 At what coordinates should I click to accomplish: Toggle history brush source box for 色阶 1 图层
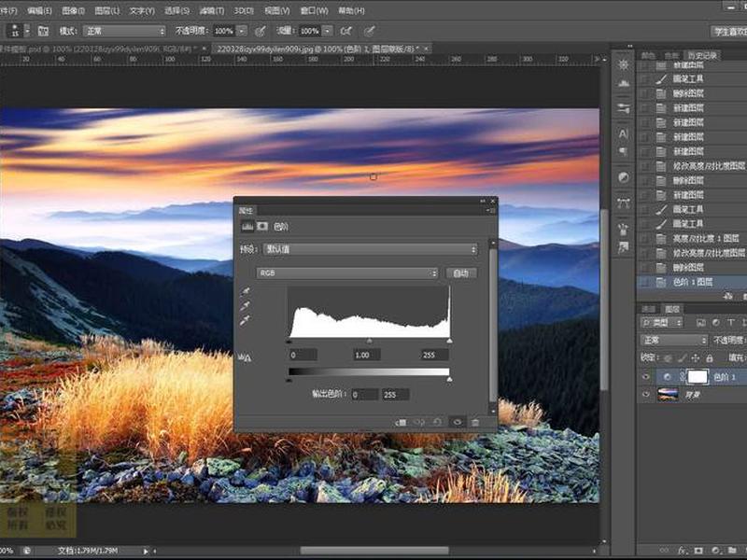click(644, 283)
